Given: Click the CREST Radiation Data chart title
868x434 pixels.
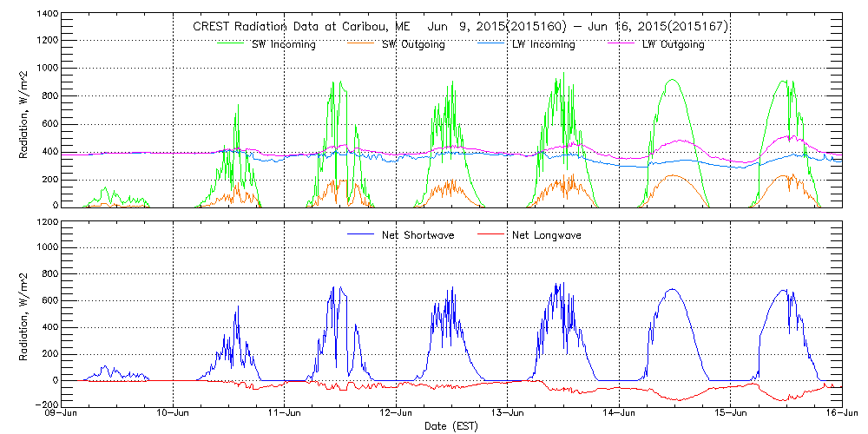Looking at the screenshot, I should coord(459,26).
